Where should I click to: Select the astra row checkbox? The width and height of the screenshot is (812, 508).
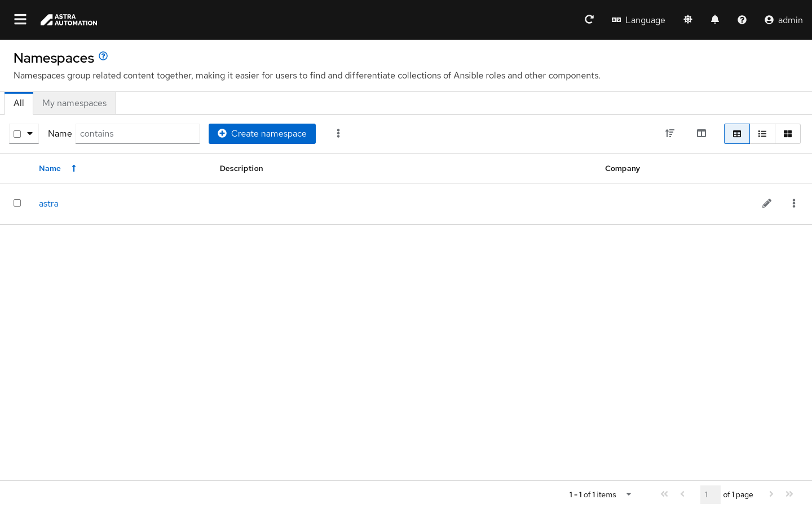17,203
